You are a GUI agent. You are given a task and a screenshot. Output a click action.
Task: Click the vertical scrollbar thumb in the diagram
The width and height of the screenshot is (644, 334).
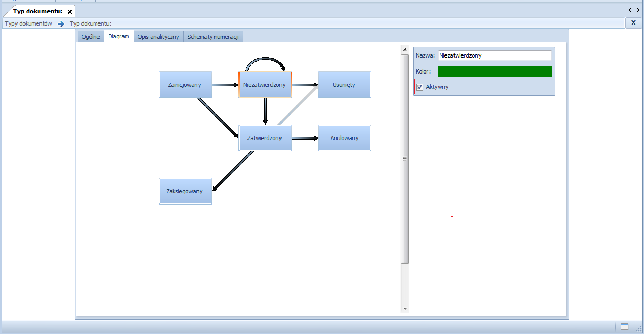click(x=405, y=158)
